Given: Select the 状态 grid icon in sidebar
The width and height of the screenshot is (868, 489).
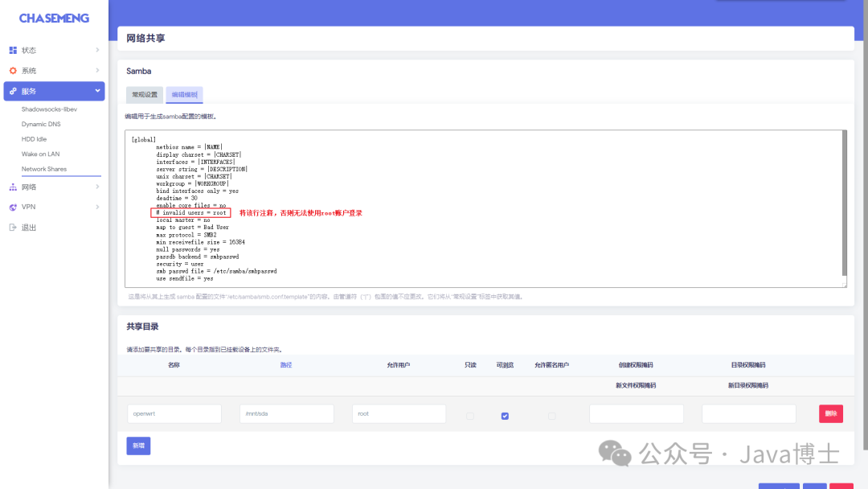Looking at the screenshot, I should [x=13, y=50].
